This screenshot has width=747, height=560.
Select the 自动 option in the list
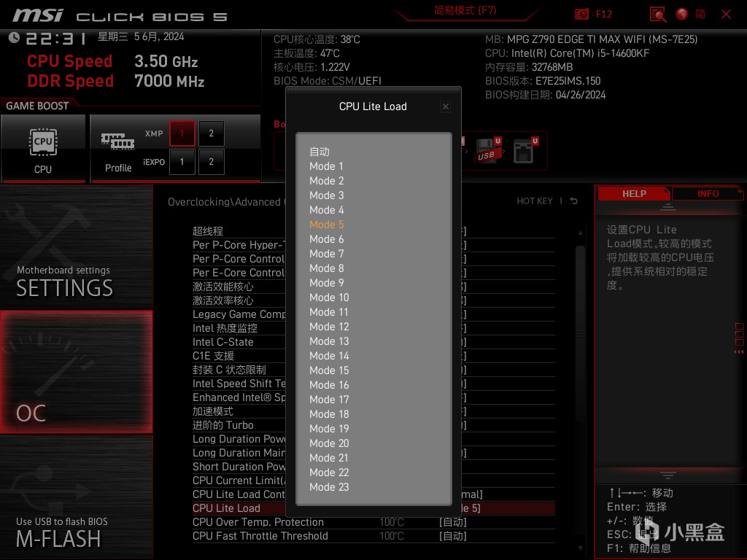tap(320, 152)
